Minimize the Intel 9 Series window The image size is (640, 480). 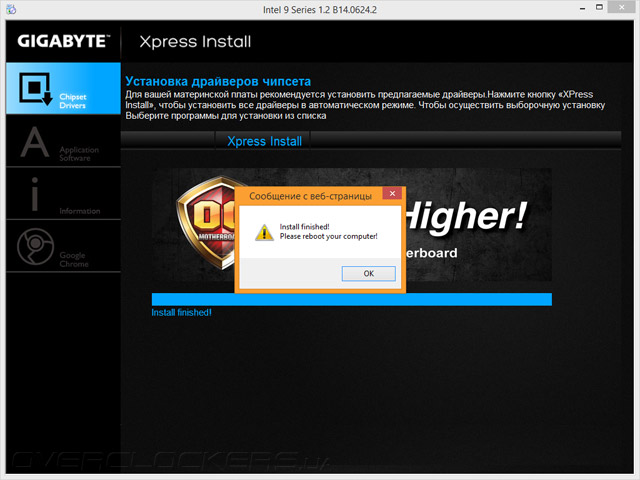click(x=582, y=8)
